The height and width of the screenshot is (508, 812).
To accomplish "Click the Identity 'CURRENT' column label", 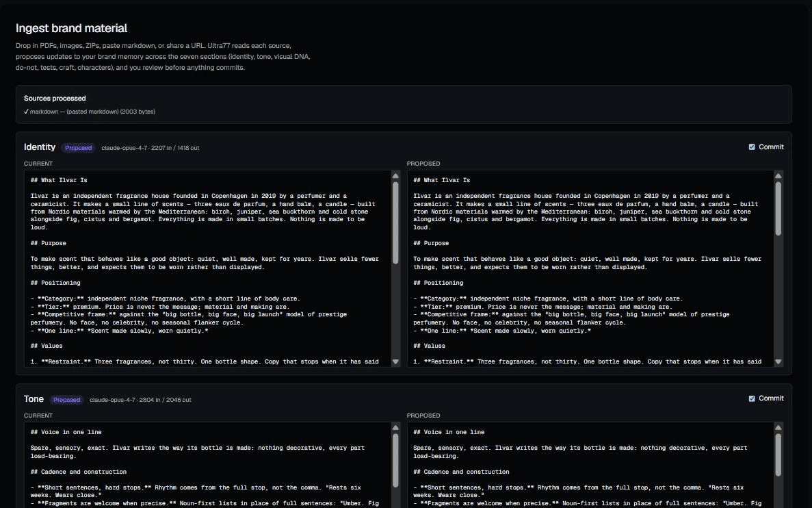I will coord(38,163).
